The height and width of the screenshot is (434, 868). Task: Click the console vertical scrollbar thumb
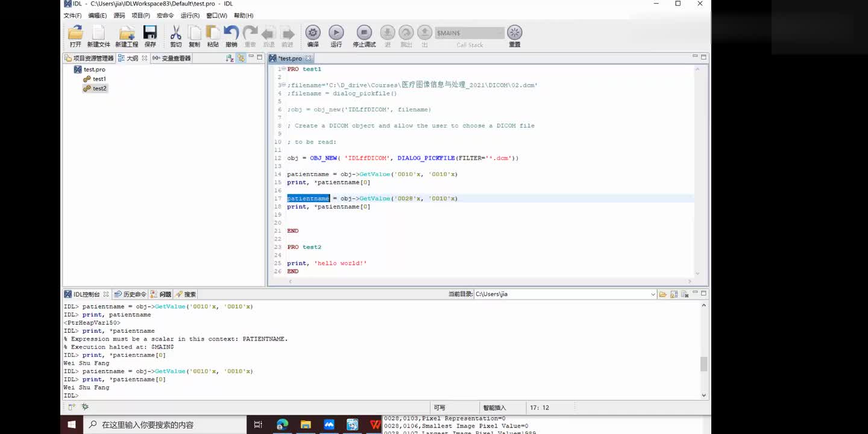click(x=703, y=364)
